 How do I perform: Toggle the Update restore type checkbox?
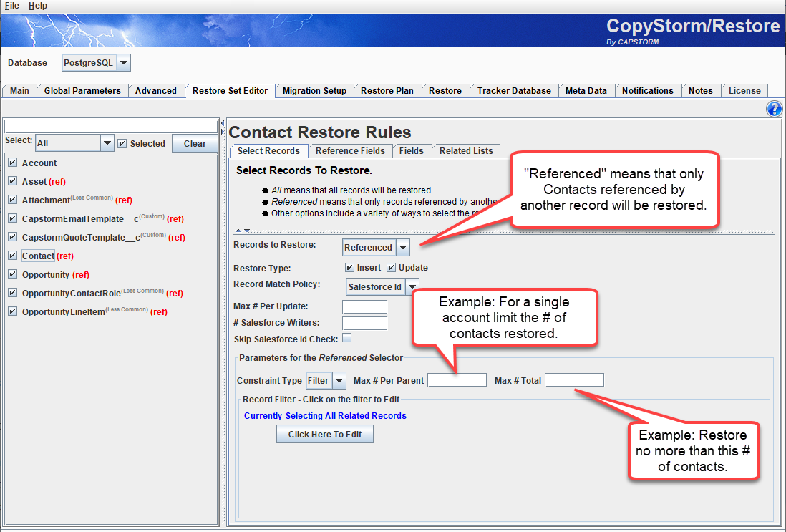click(391, 267)
